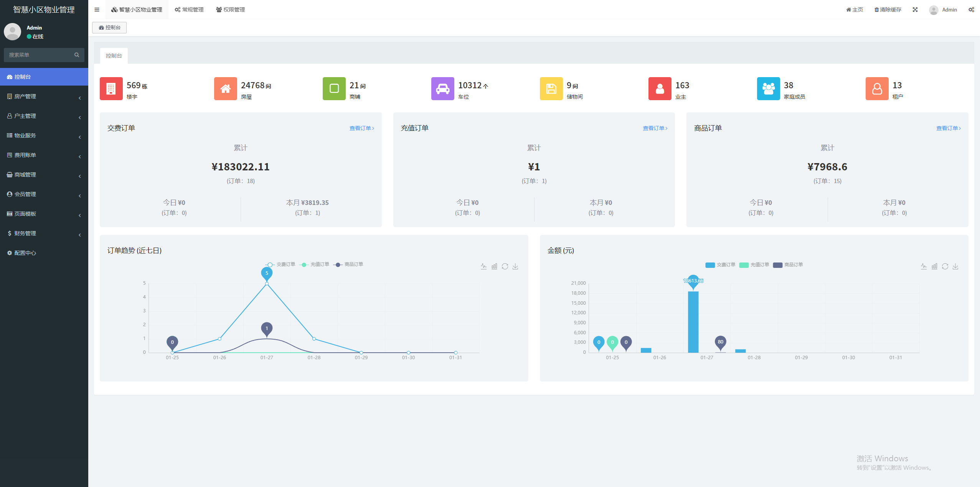
Task: Click the 清除缓存 button in header
Action: 888,10
